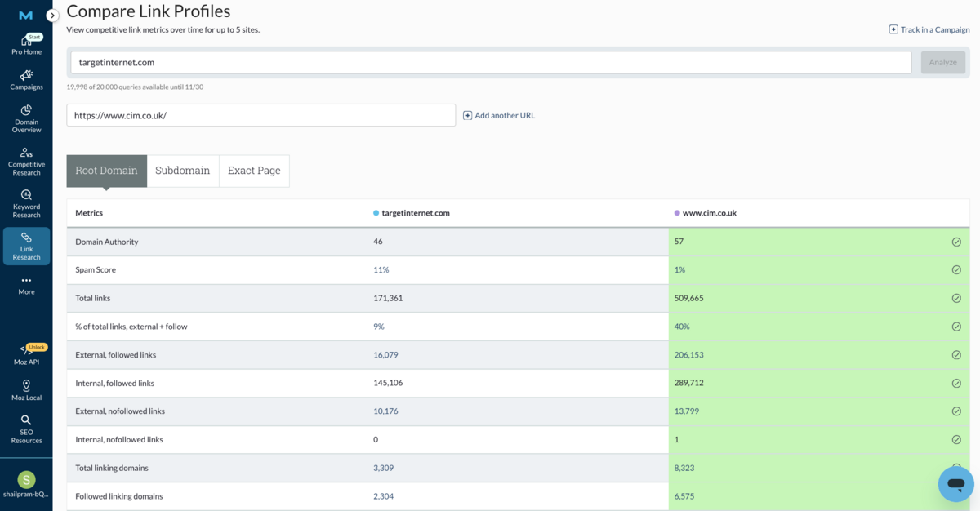The width and height of the screenshot is (980, 511).
Task: Click the Spam Score 11% value
Action: [381, 269]
